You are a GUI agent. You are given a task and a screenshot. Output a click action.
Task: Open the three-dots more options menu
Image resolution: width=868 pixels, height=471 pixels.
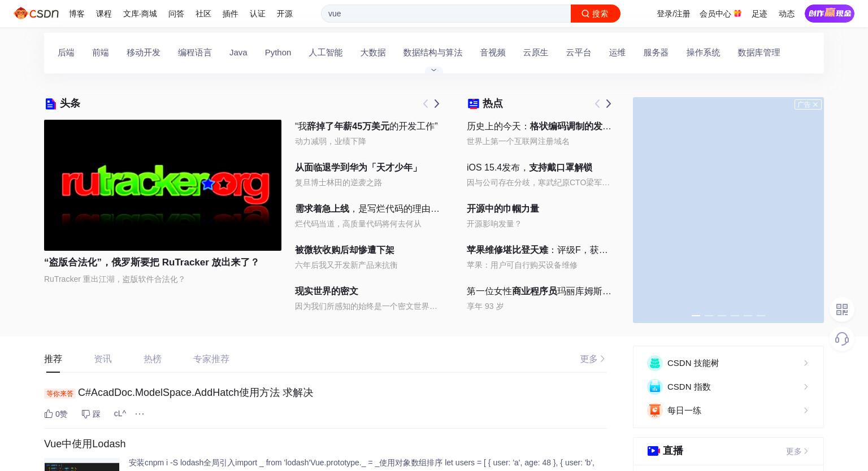point(140,414)
